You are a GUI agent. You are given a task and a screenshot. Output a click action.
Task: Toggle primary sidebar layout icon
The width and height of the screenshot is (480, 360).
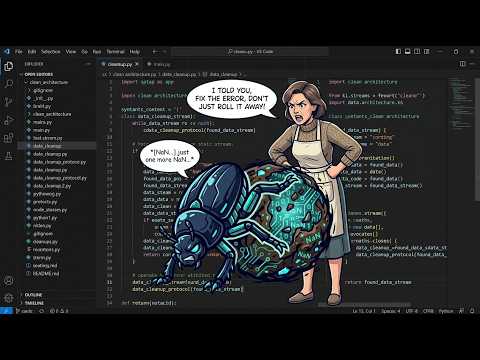[x=398, y=52]
